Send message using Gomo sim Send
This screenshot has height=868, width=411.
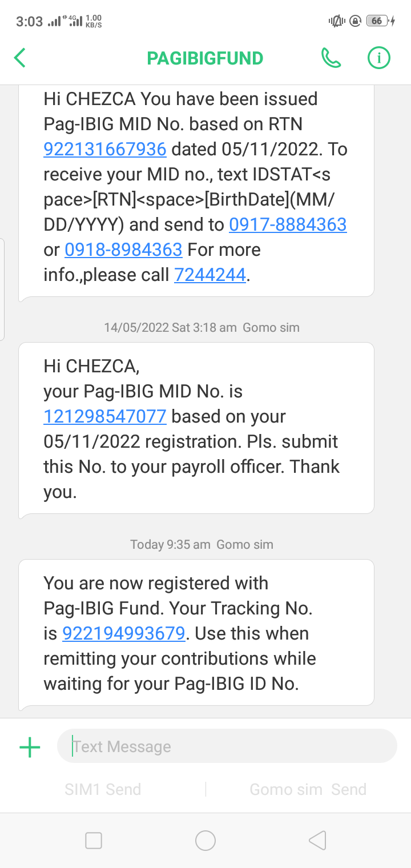[308, 790]
